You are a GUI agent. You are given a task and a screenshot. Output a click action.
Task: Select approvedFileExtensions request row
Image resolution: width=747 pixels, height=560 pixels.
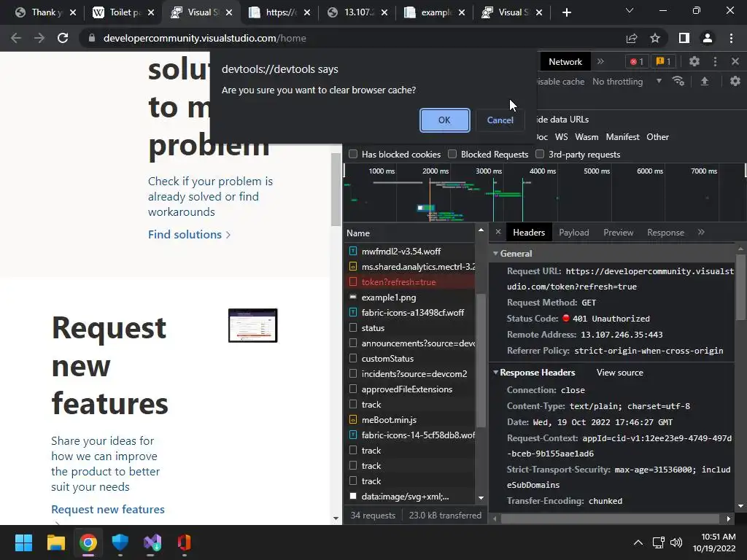coord(410,389)
